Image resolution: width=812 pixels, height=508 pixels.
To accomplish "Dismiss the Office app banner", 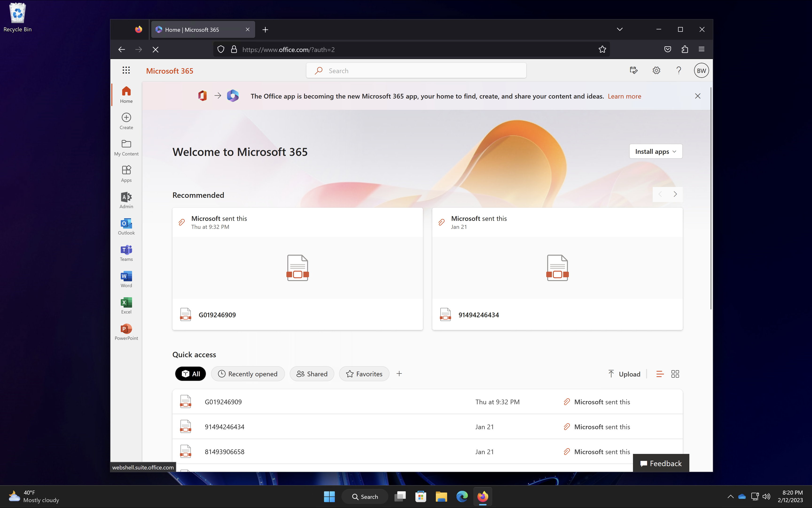I will [x=698, y=96].
